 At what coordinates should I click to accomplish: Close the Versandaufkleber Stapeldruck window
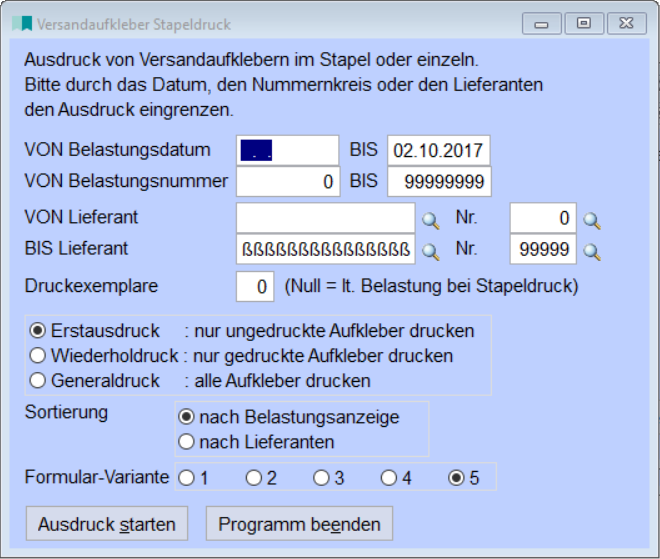(x=627, y=24)
